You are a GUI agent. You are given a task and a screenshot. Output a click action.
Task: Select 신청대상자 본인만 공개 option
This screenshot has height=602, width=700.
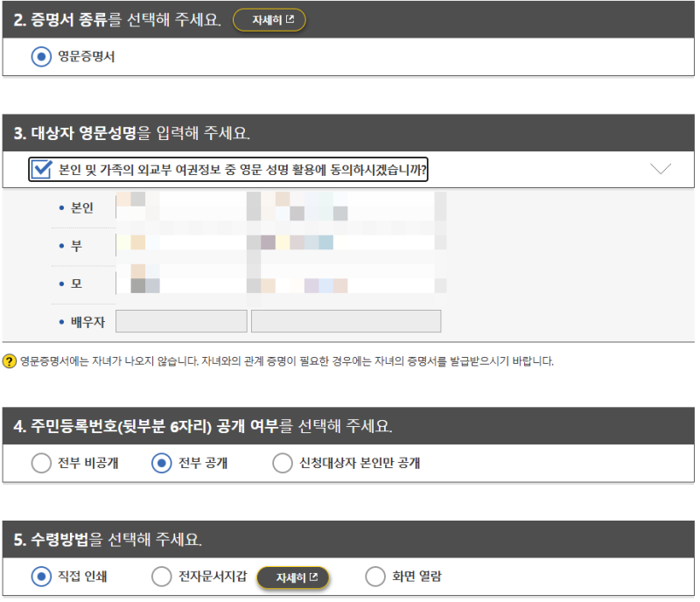click(x=281, y=463)
